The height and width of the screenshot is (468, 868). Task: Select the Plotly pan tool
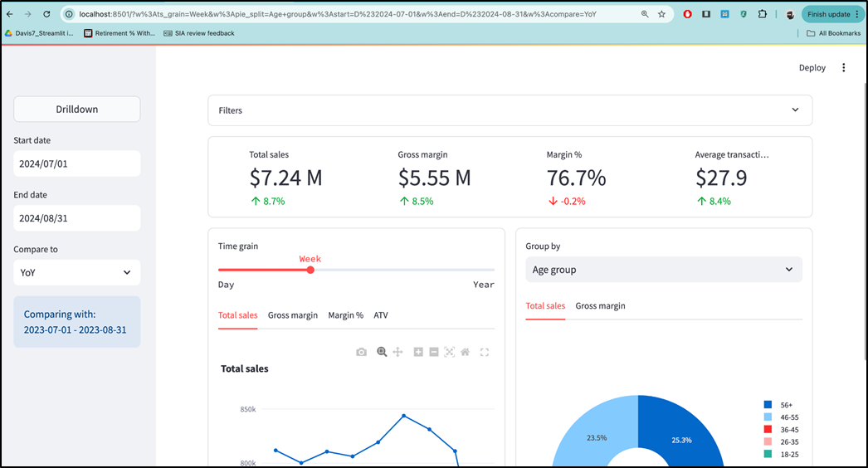tap(397, 352)
